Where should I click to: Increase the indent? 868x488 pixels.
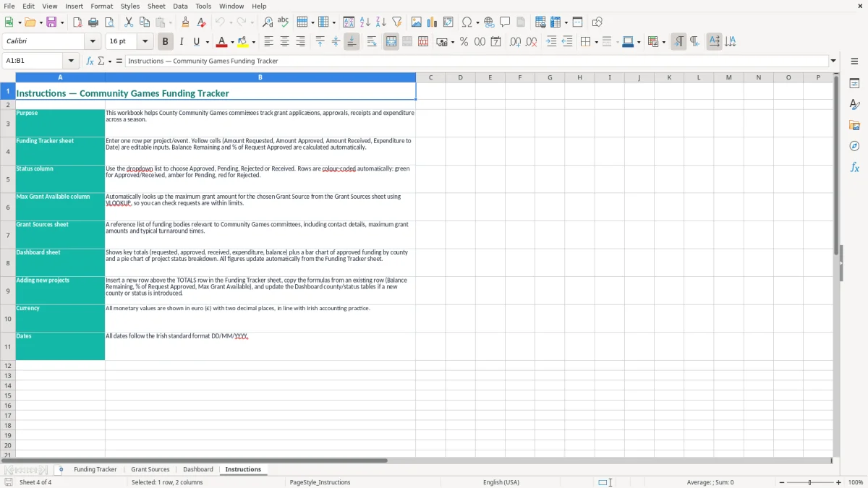pos(551,42)
